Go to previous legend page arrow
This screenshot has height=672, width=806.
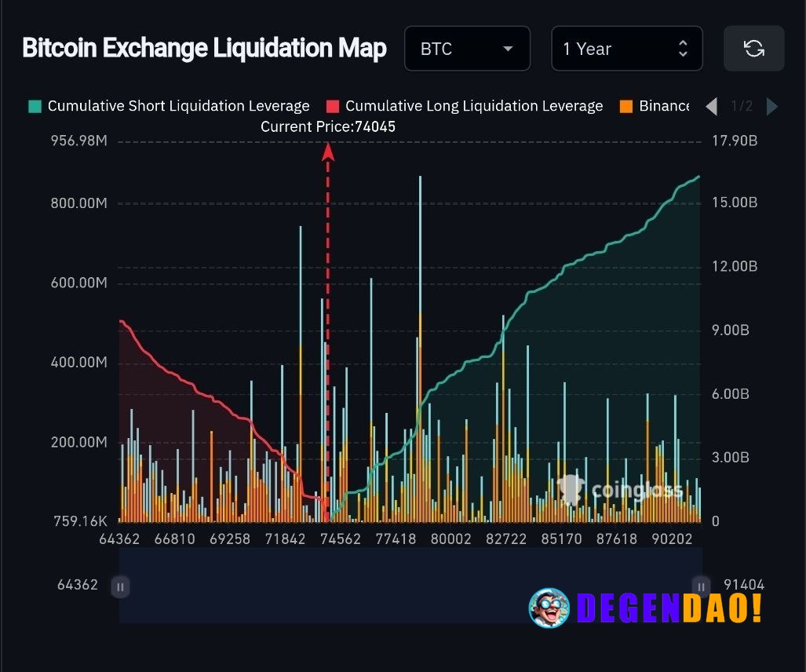click(x=711, y=107)
